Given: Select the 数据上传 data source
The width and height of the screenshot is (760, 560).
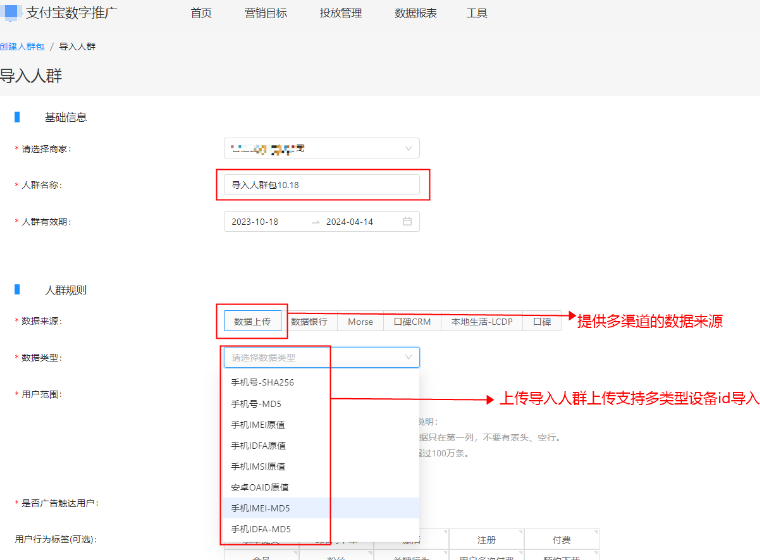Looking at the screenshot, I should click(x=253, y=321).
